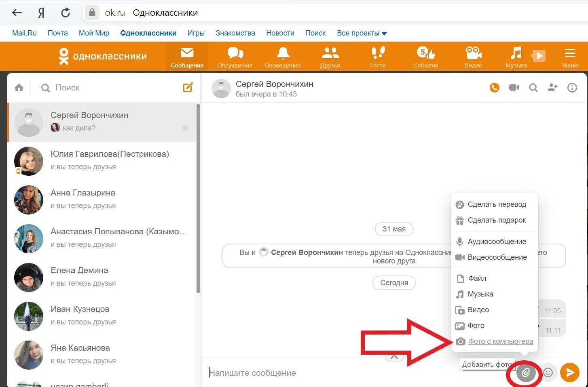Open the chat with Иван Кузнецов
Image resolution: width=588 pixels, height=387 pixels.
102,316
